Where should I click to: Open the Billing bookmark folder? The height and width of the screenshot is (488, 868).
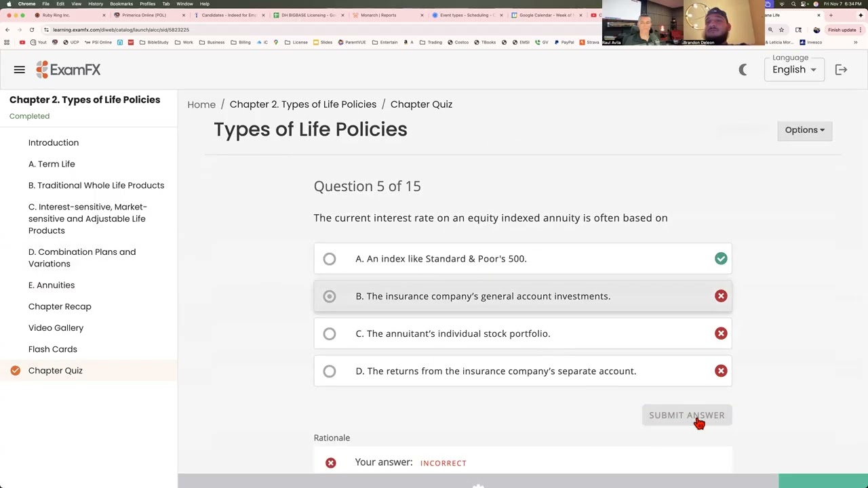(x=241, y=42)
